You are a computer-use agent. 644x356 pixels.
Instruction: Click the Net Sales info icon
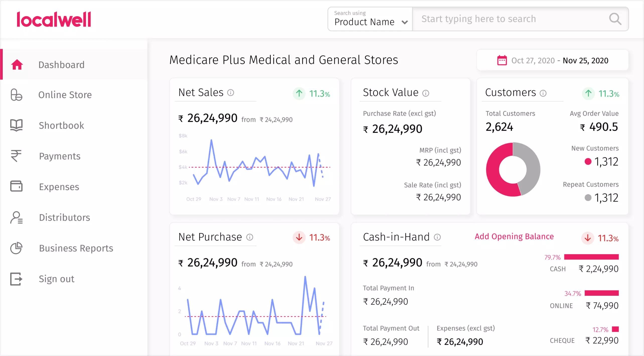click(x=230, y=93)
